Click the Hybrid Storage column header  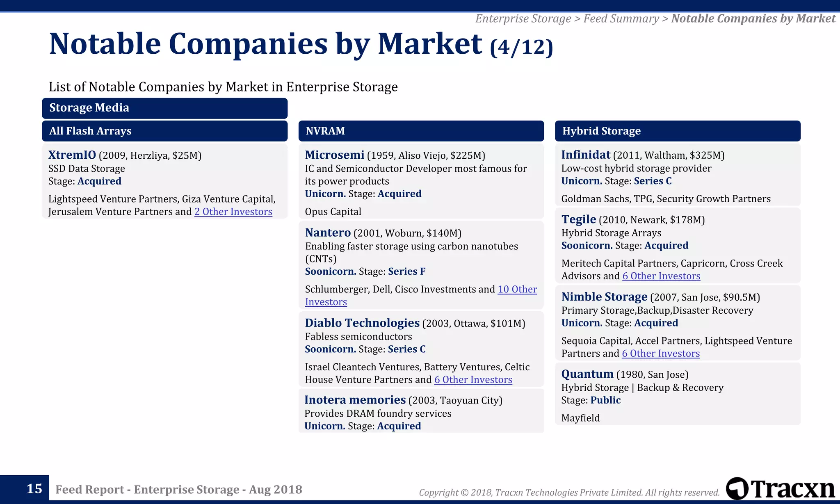point(678,131)
